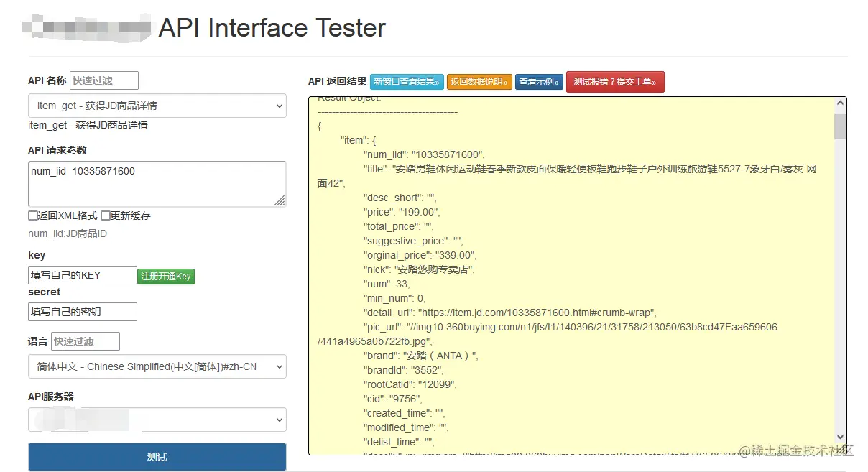
Task: Click the green 注册开通Key button
Action: tap(166, 276)
